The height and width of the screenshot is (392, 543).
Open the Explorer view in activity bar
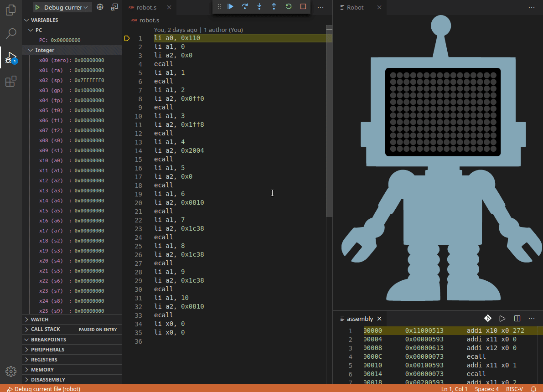11,10
